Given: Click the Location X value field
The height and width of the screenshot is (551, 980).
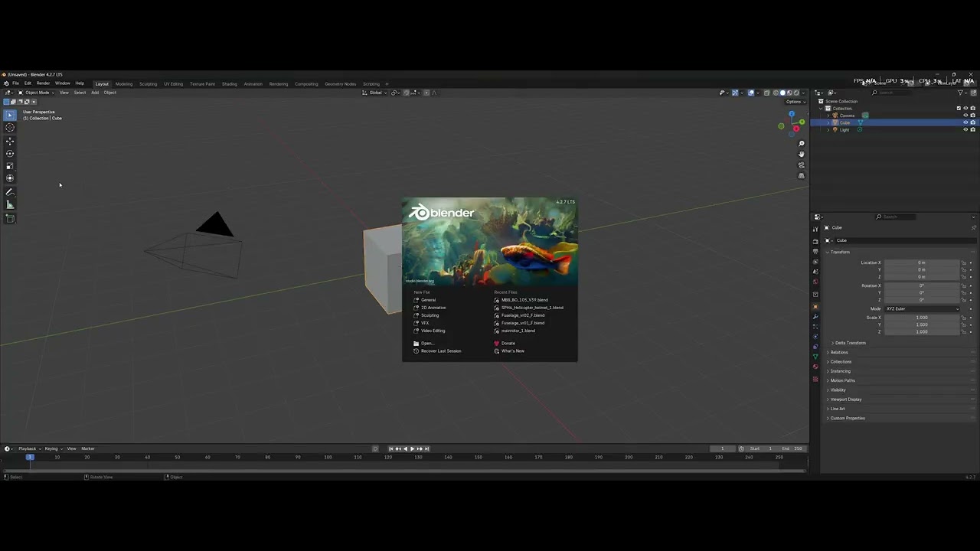Looking at the screenshot, I should [x=922, y=262].
